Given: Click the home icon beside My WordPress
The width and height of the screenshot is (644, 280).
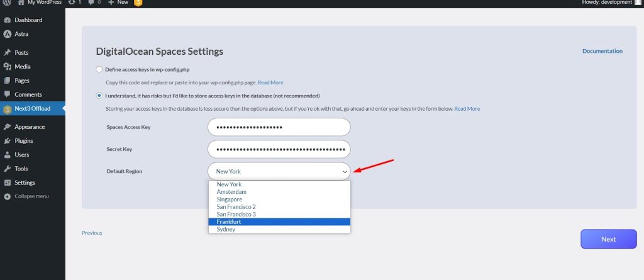Looking at the screenshot, I should point(21,2).
